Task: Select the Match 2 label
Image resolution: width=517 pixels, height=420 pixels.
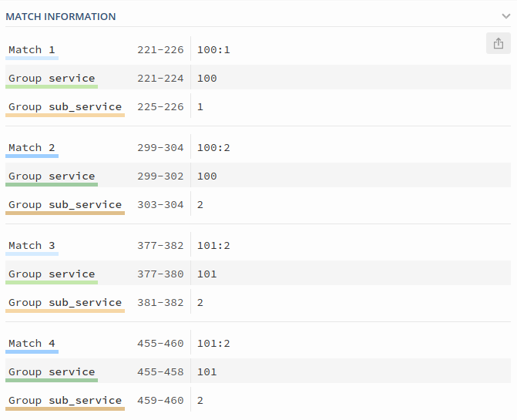Action: 32,148
